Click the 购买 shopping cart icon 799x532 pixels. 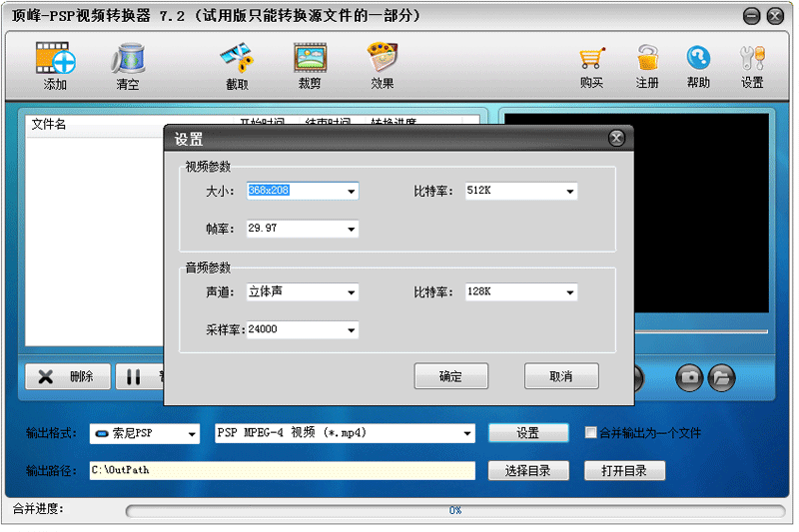[x=592, y=58]
